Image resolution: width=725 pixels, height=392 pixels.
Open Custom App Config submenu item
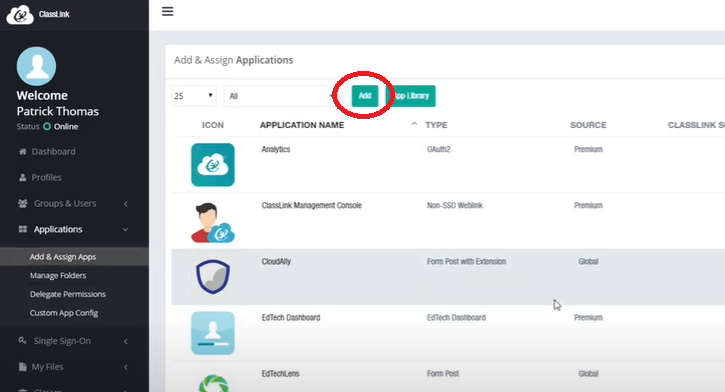coord(64,313)
